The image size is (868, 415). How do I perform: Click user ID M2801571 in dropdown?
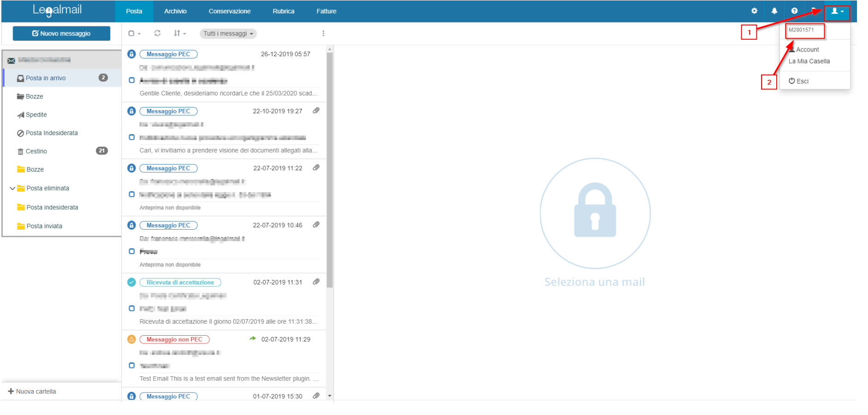coord(801,30)
